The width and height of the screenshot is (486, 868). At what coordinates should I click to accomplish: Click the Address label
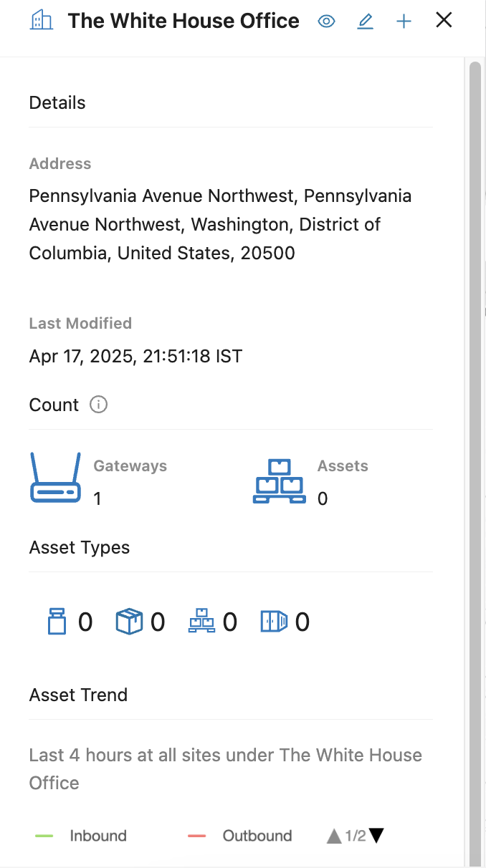pos(60,163)
